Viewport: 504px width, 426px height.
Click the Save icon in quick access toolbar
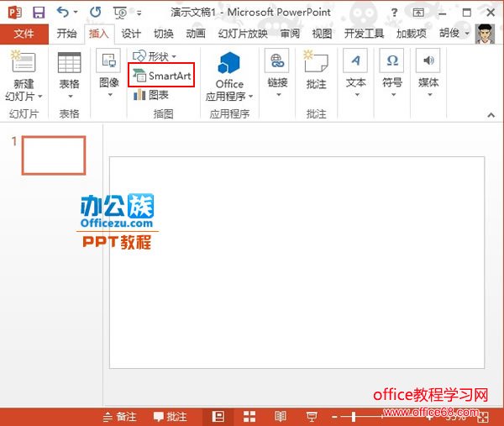point(39,13)
